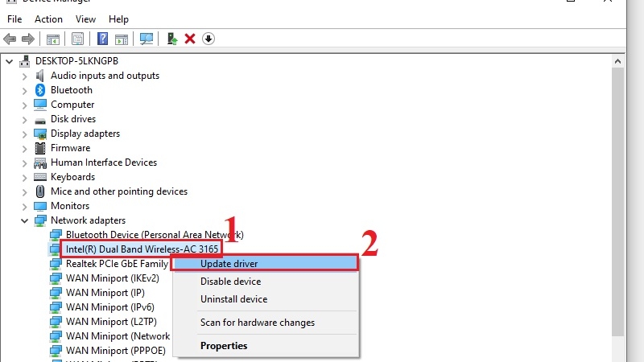The height and width of the screenshot is (362, 644).
Task: Click the Update device driver toolbar icon
Action: pyautogui.click(x=172, y=39)
